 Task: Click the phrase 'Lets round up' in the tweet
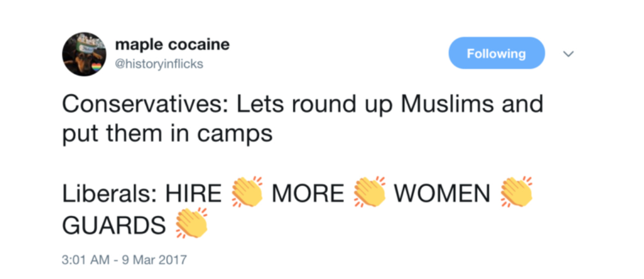(311, 104)
